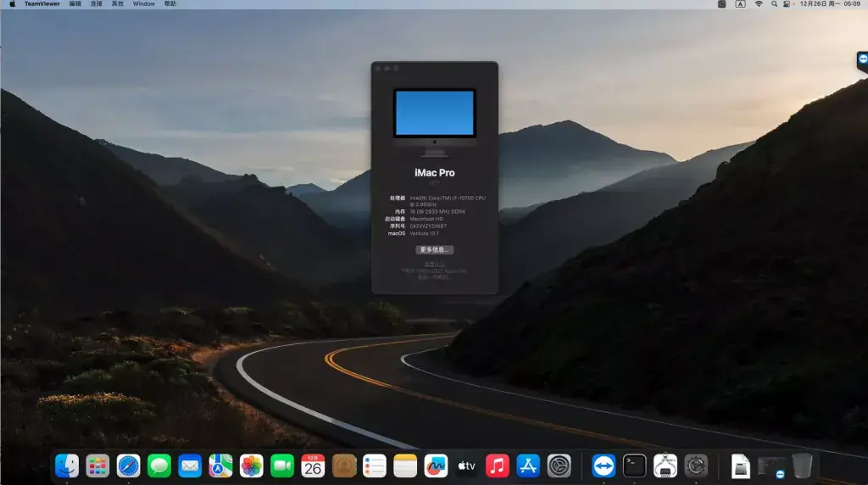Open the TeamViewer app menu

pyautogui.click(x=42, y=4)
